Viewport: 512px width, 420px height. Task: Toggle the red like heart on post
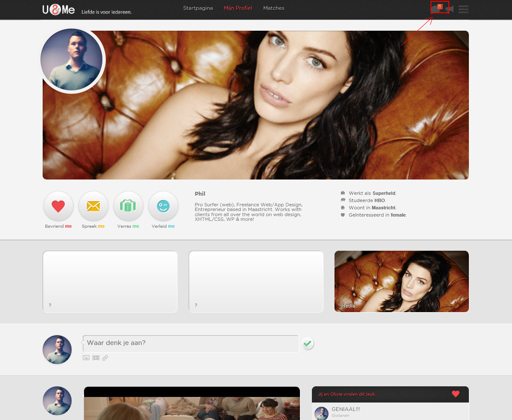tap(456, 394)
